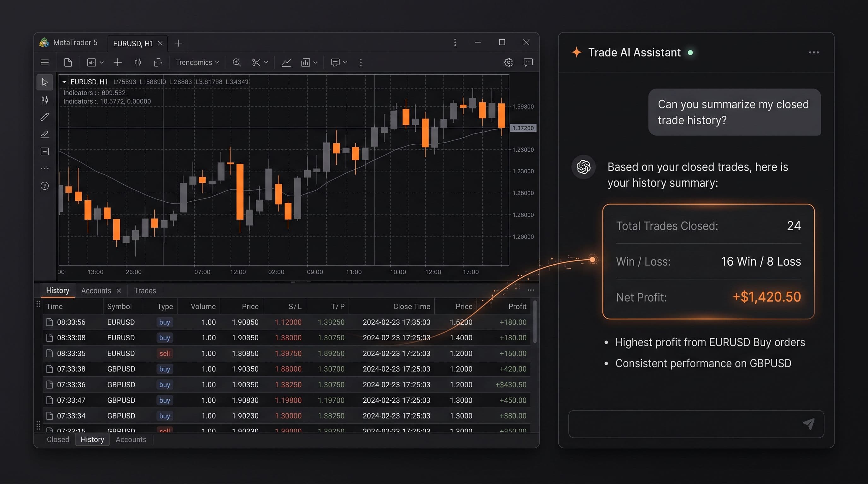Expand the bar chart indicators dropdown
This screenshot has width=868, height=484.
coord(315,62)
